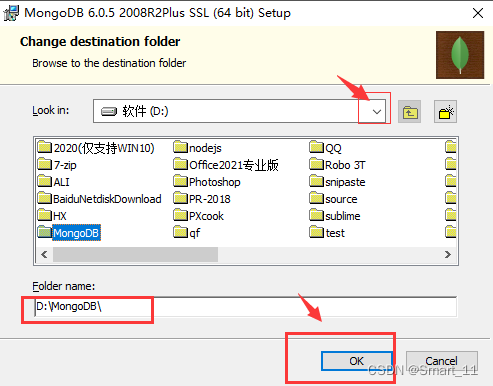The height and width of the screenshot is (386, 493).
Task: Select the MongoDB folder
Action: click(x=69, y=233)
